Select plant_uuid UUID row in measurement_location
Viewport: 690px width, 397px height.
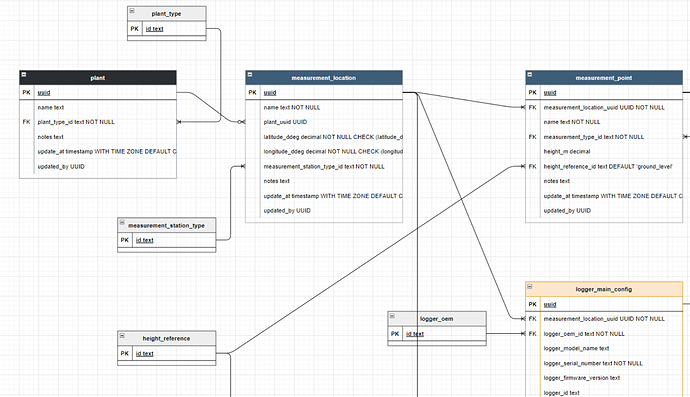(324, 122)
